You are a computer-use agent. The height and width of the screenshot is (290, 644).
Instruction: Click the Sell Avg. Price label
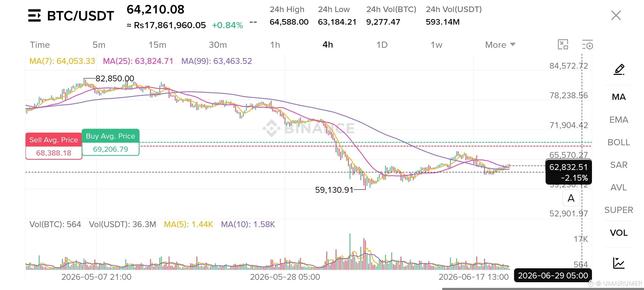click(54, 140)
